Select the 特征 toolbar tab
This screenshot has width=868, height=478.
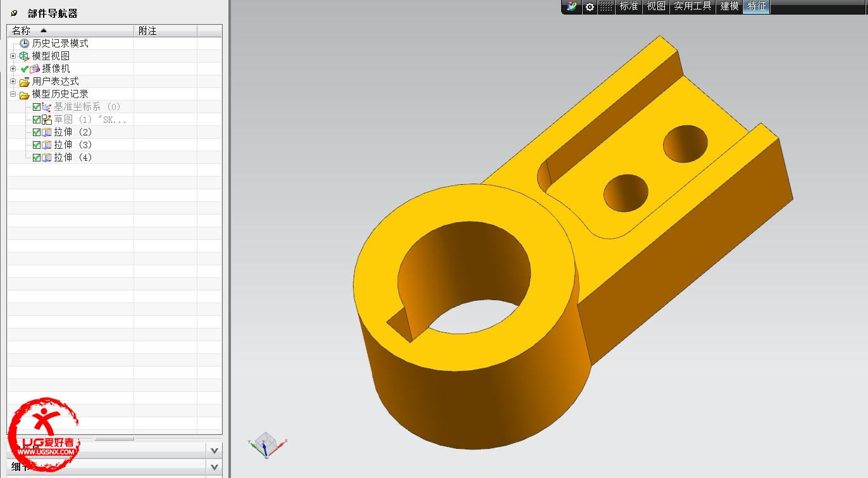coord(757,6)
